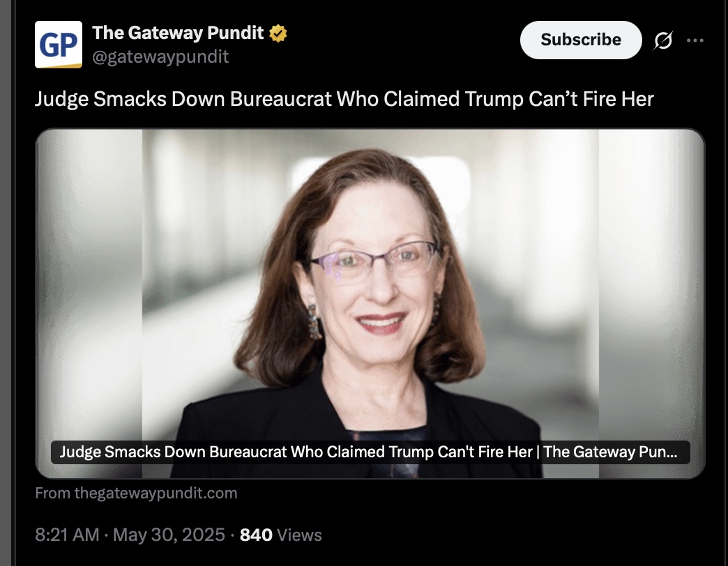The width and height of the screenshot is (728, 566).
Task: Open the three-dot more options menu
Action: click(x=695, y=40)
